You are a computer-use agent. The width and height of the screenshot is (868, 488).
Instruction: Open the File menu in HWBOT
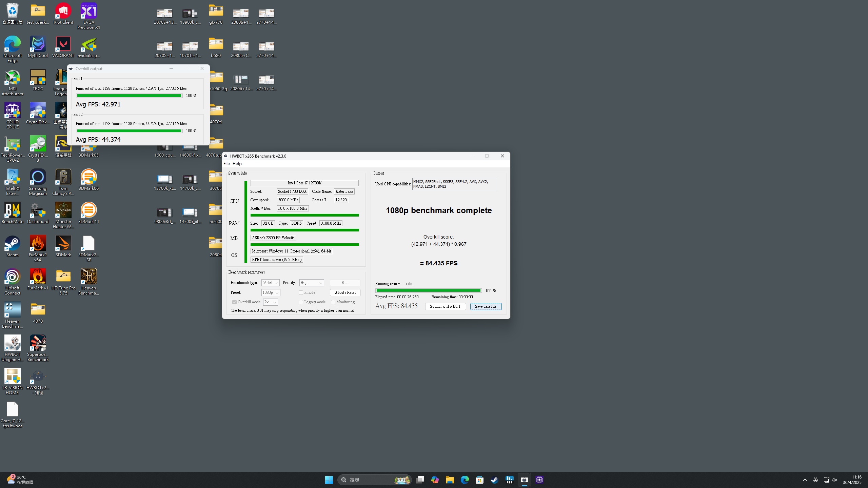(226, 163)
